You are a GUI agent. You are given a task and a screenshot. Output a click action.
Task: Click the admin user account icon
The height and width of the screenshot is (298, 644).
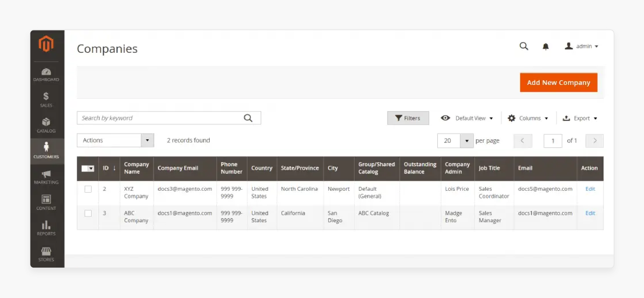click(569, 46)
